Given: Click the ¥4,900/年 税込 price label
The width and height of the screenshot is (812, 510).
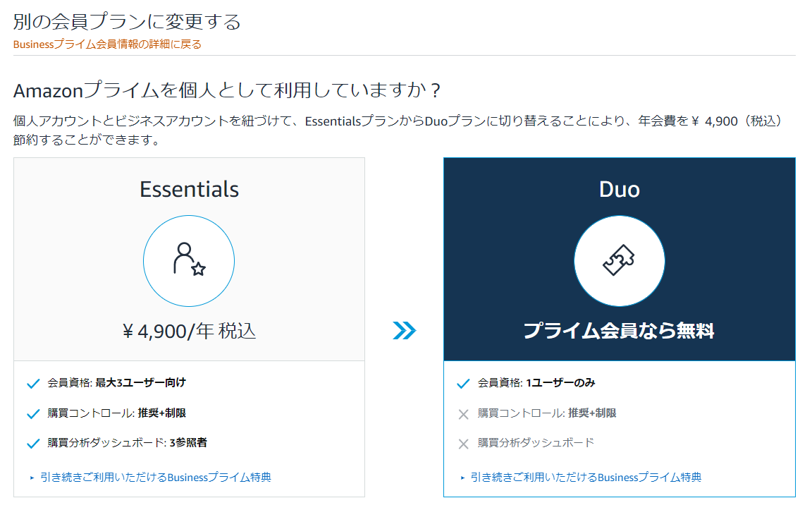Looking at the screenshot, I should (x=189, y=328).
